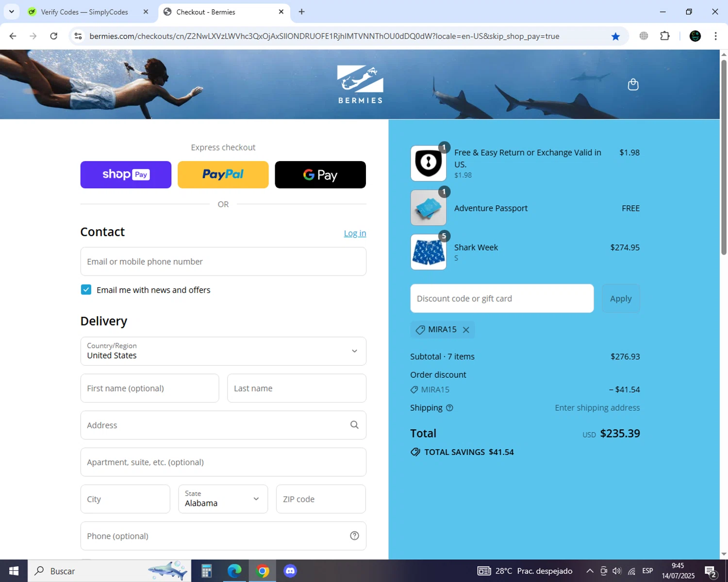Screen dimensions: 728x582
Task: Click the Total amount $235.39
Action: tap(620, 434)
